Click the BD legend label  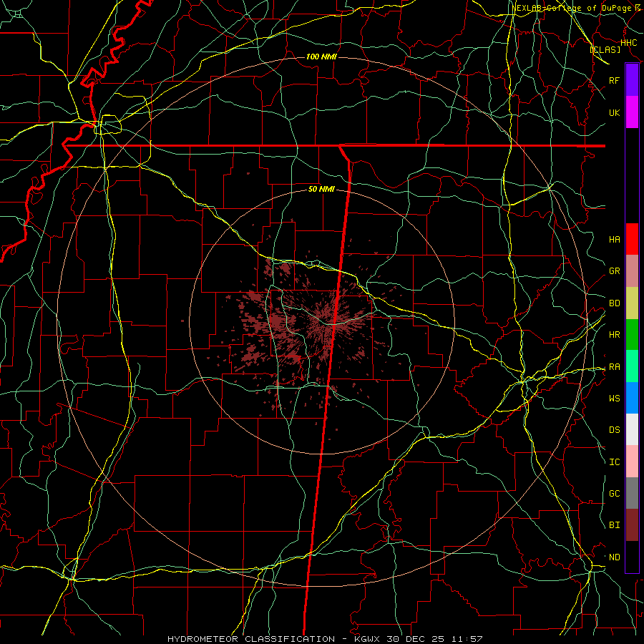coord(614,303)
